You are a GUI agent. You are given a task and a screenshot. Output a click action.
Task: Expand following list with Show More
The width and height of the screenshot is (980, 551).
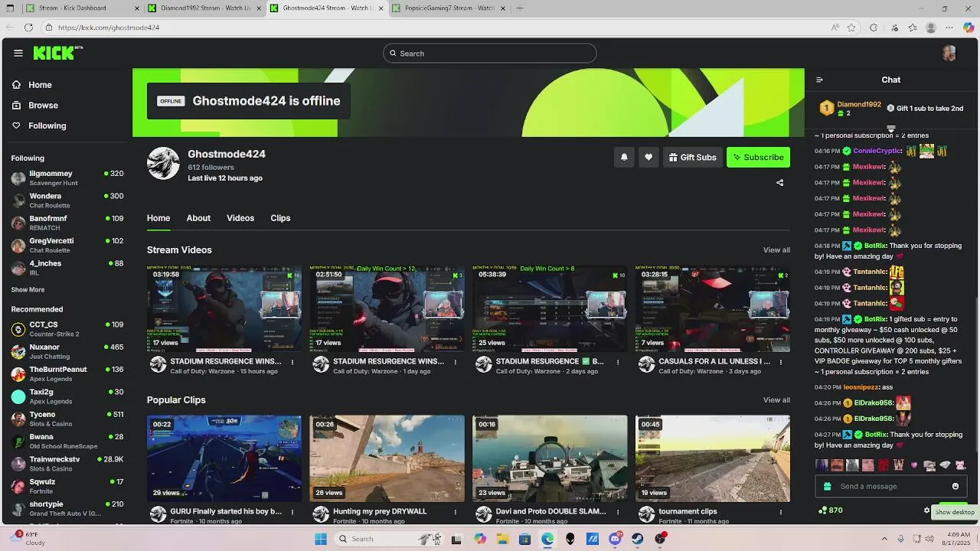pyautogui.click(x=28, y=290)
